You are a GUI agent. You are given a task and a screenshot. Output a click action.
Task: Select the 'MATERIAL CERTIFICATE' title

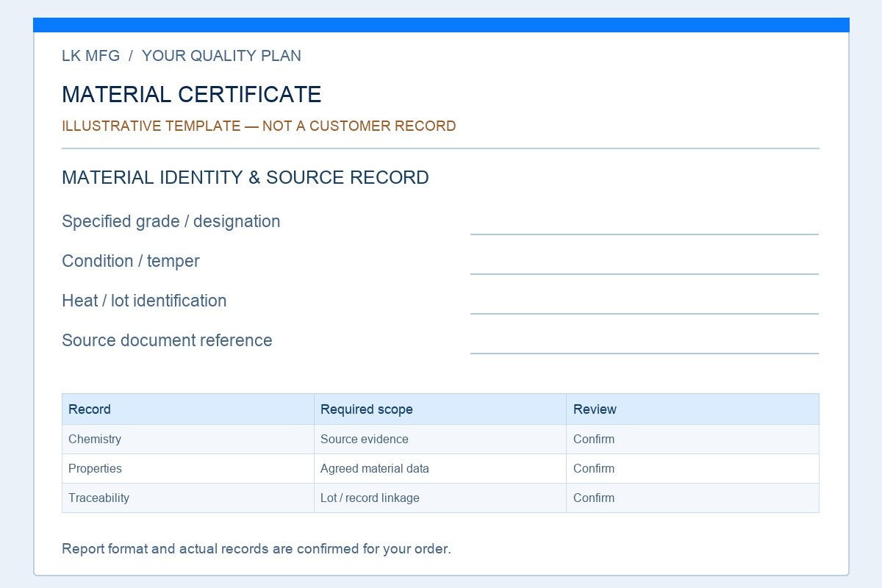coord(192,95)
